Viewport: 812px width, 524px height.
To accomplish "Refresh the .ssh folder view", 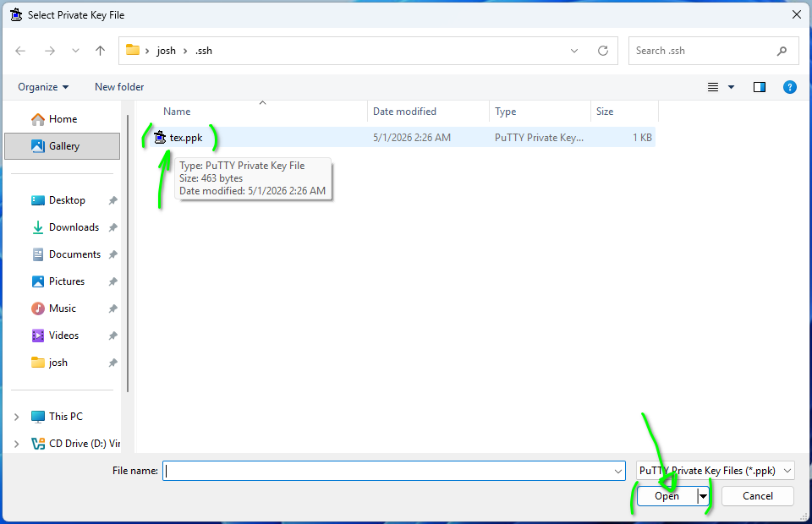I will (x=603, y=51).
